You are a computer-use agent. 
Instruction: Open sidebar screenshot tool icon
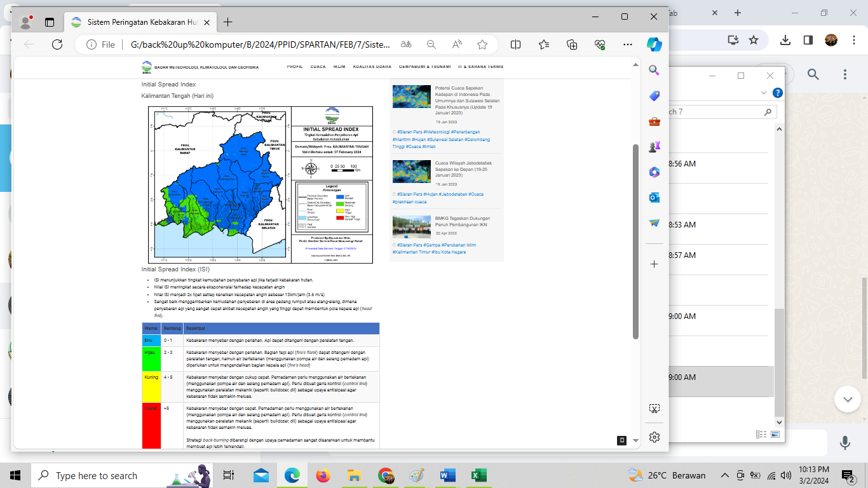pyautogui.click(x=654, y=409)
